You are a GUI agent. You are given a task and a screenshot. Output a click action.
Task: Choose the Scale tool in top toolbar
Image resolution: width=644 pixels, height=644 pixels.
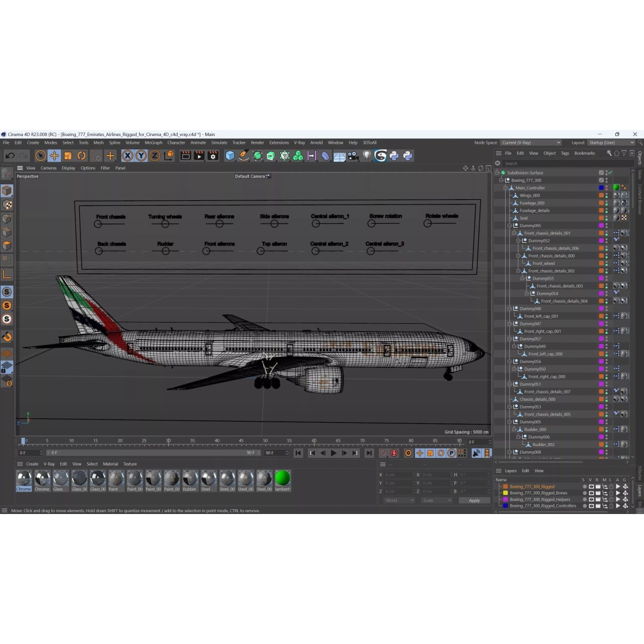(x=68, y=156)
